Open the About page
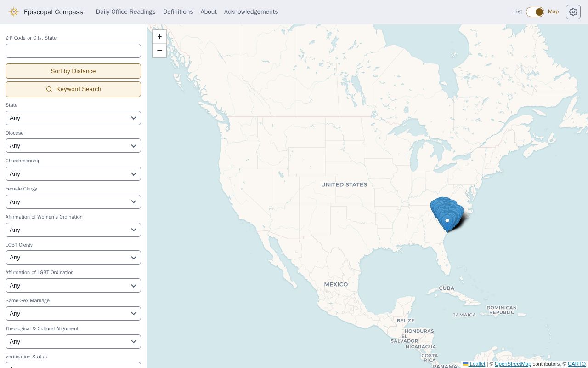This screenshot has height=368, width=588. pos(209,12)
